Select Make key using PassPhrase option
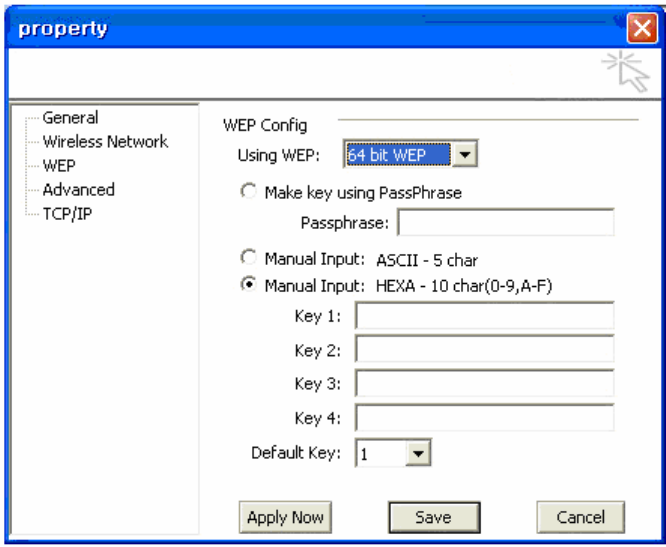 click(248, 191)
